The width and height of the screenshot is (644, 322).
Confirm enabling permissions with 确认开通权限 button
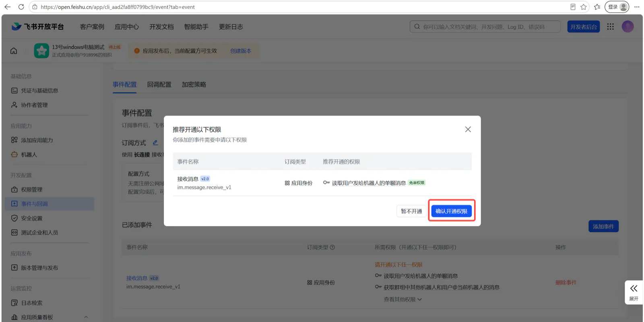tap(451, 211)
